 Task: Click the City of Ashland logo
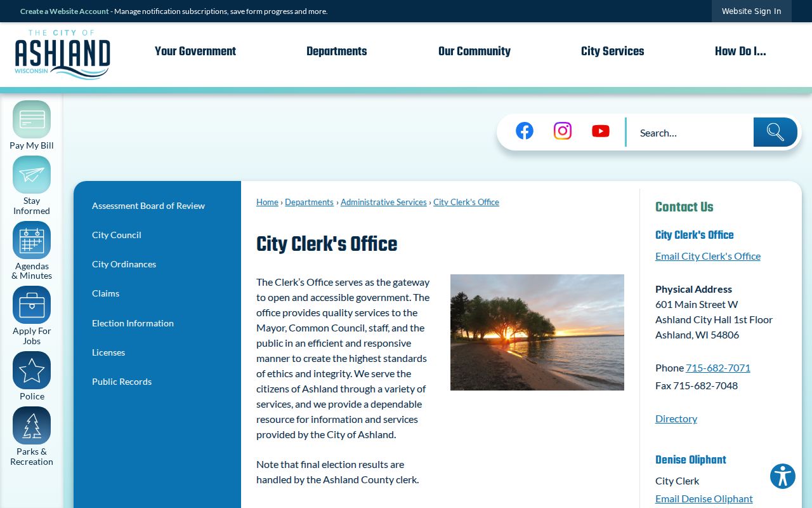pyautogui.click(x=62, y=55)
